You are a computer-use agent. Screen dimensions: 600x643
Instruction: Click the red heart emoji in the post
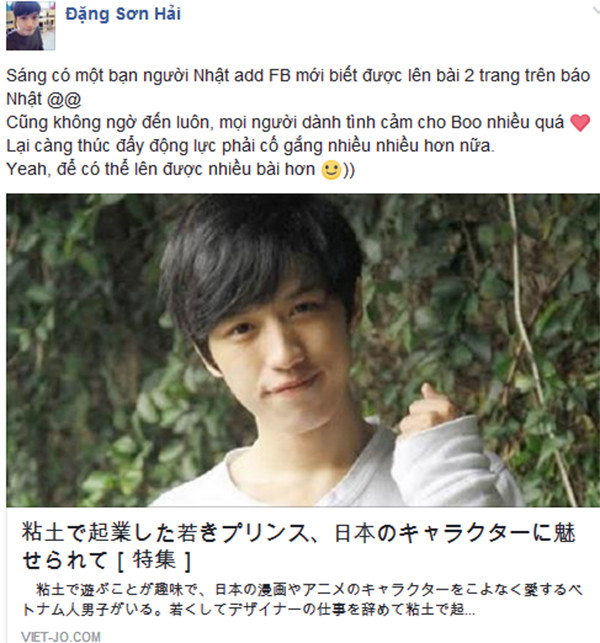580,123
